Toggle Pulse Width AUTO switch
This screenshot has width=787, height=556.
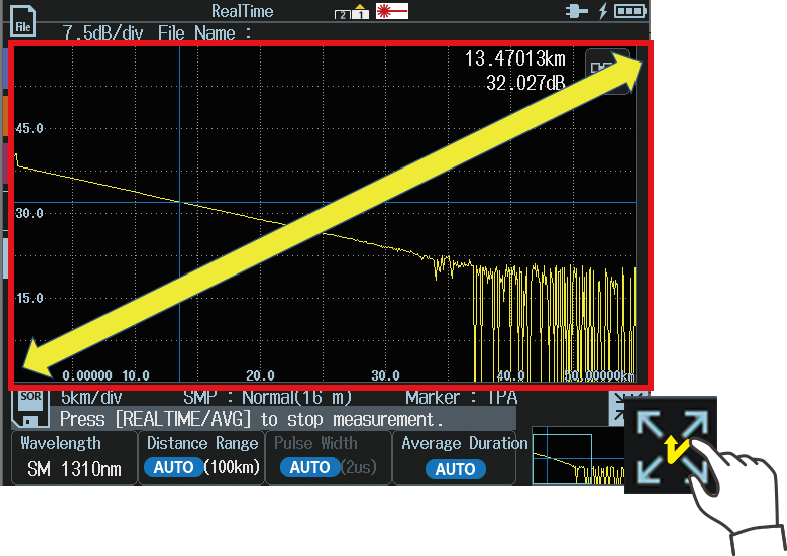(x=310, y=467)
